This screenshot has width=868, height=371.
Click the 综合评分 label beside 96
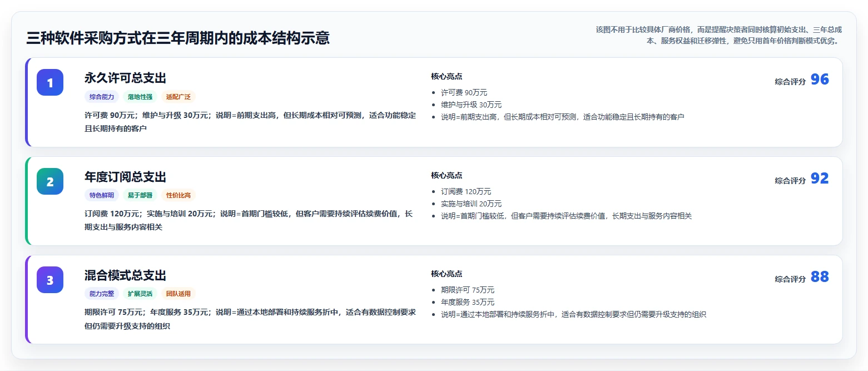[x=790, y=81]
